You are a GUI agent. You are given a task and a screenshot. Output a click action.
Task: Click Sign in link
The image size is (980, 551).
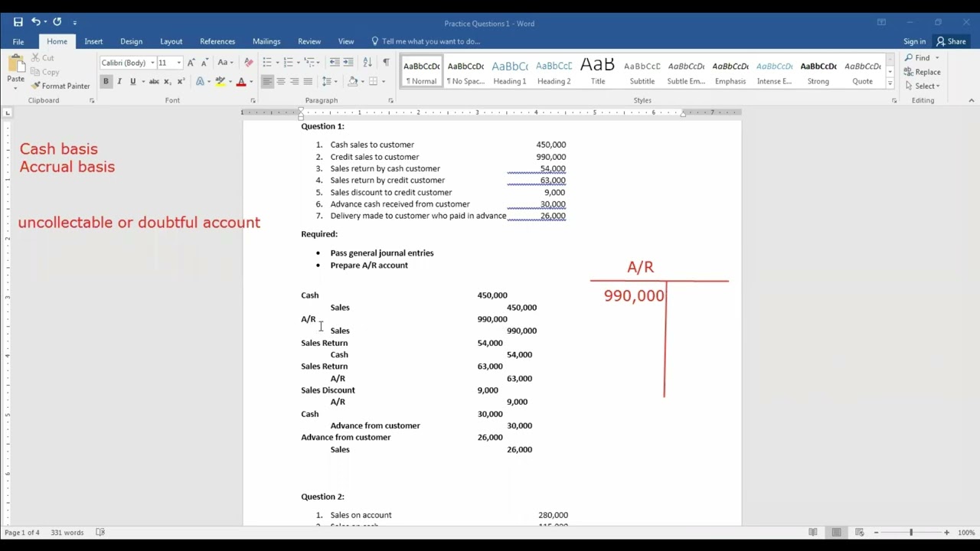coord(914,41)
